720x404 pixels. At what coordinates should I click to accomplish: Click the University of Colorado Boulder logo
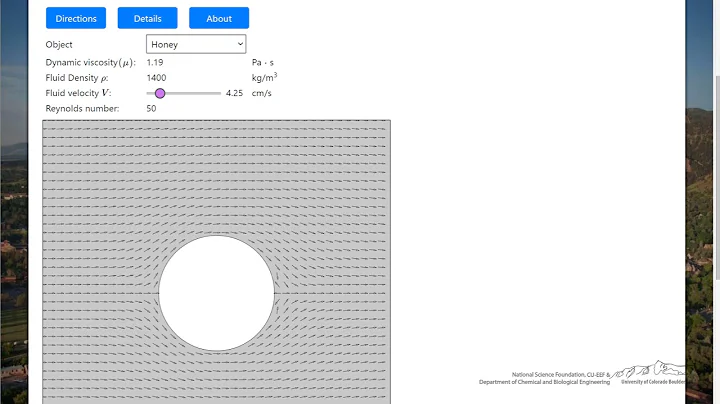[650, 373]
